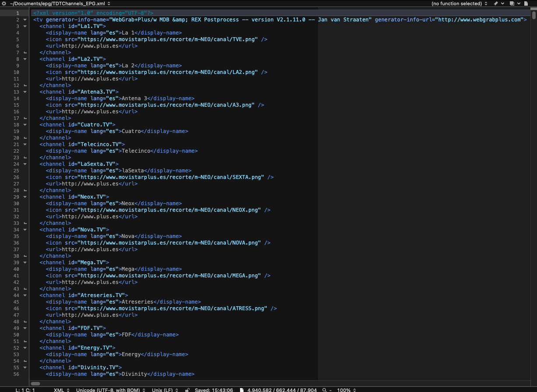Click the lock icon in status bar

187,389
